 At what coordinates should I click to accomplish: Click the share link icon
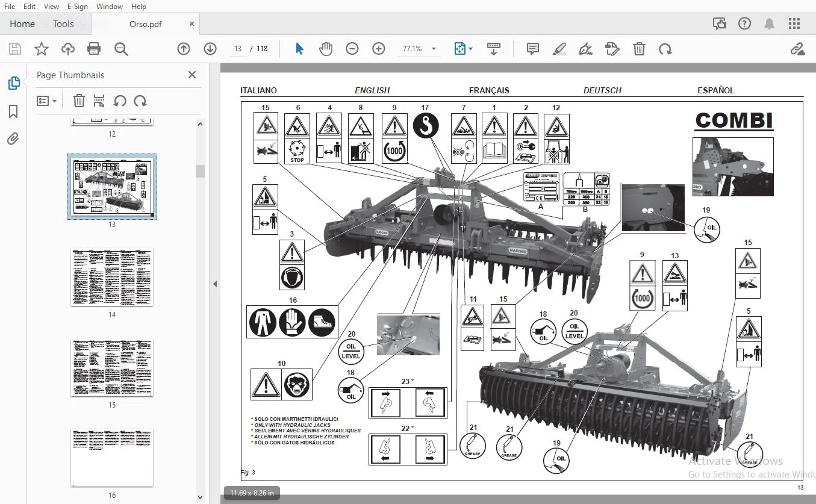[x=797, y=49]
